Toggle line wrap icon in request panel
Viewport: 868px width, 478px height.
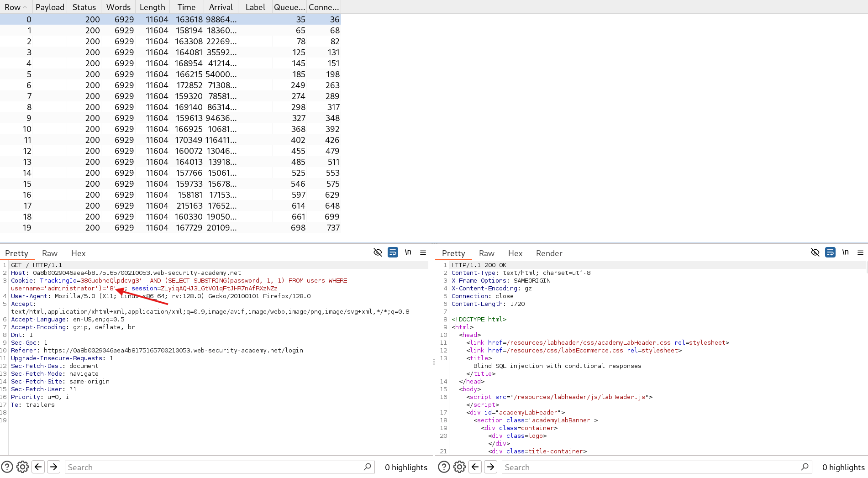point(393,252)
